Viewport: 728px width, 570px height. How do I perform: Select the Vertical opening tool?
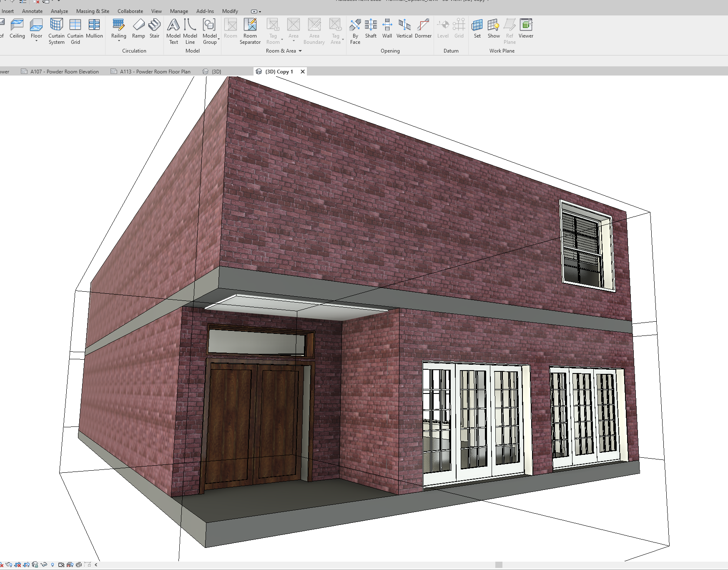404,29
